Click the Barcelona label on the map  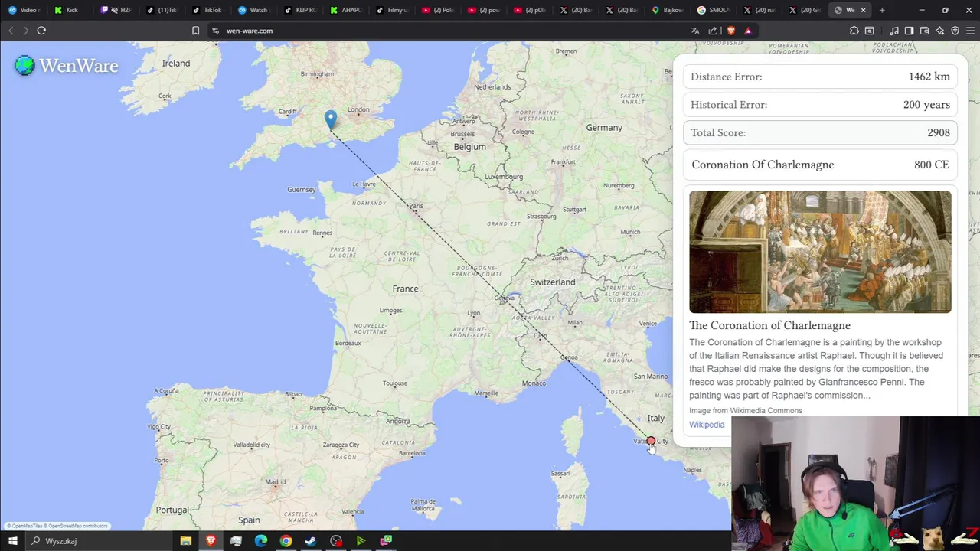[411, 453]
